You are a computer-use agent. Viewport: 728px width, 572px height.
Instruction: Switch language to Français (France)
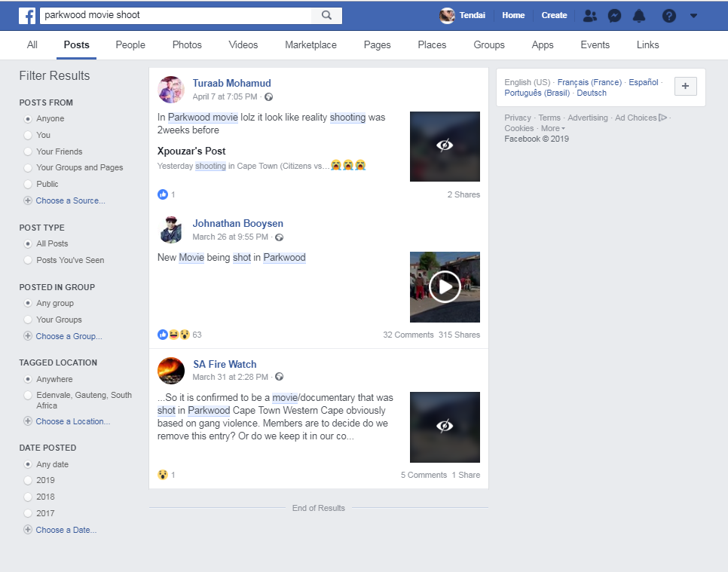589,82
